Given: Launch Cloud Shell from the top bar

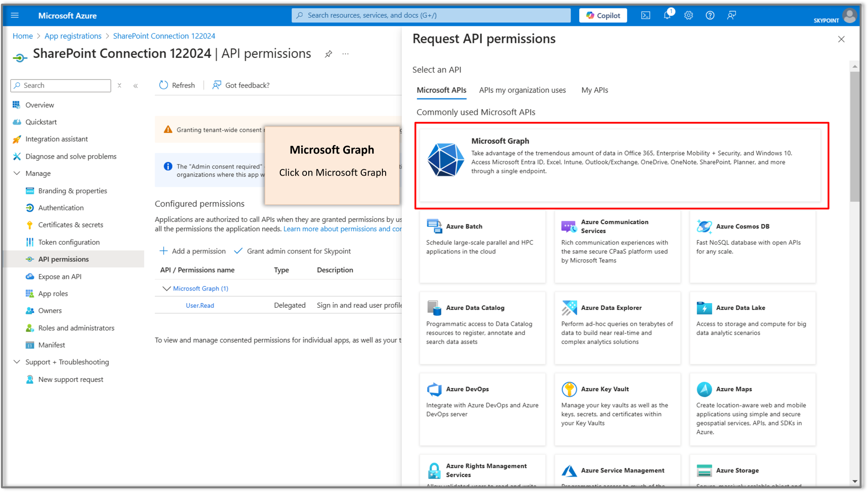Looking at the screenshot, I should [x=646, y=15].
